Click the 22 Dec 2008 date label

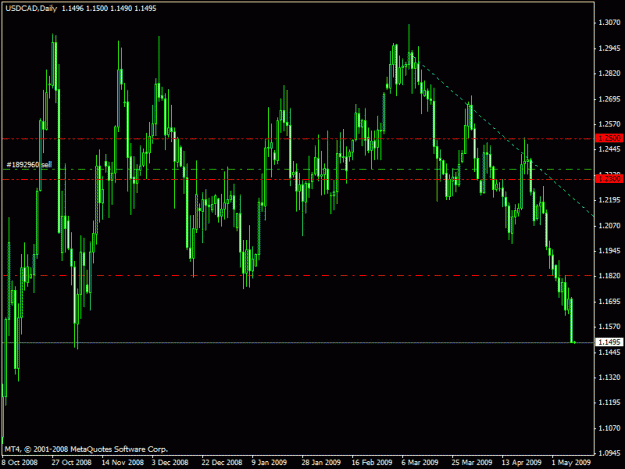tap(222, 463)
